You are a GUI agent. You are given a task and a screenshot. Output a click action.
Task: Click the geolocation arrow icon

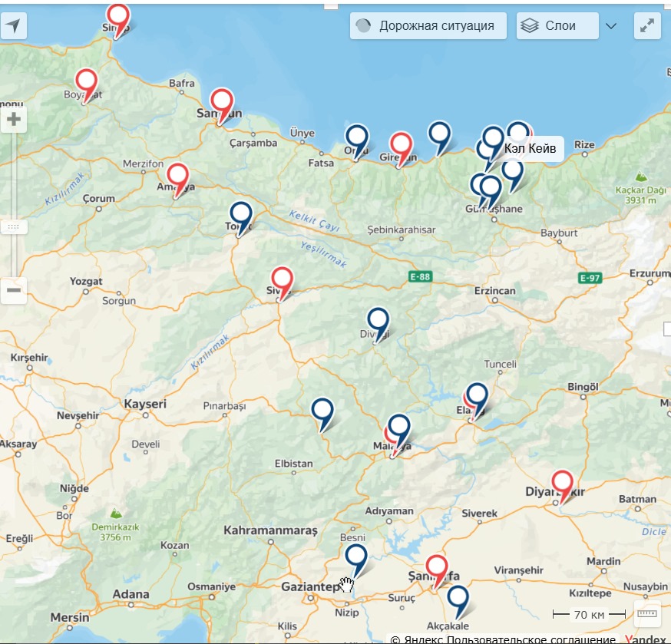13,26
